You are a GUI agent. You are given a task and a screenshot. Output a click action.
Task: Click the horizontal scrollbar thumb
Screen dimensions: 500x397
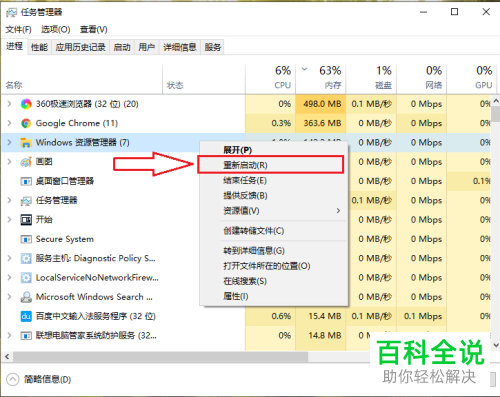tap(160, 357)
